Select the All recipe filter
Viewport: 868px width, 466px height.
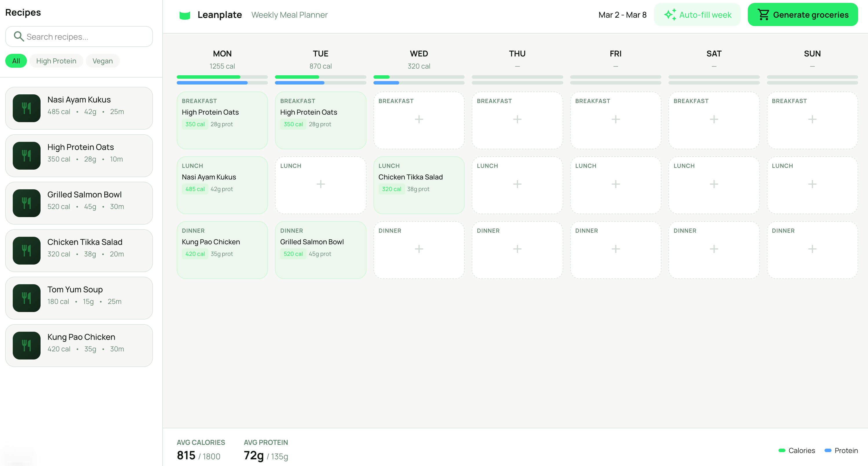click(x=16, y=61)
